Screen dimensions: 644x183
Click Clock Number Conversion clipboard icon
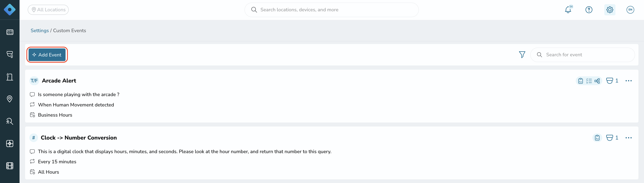pyautogui.click(x=597, y=138)
